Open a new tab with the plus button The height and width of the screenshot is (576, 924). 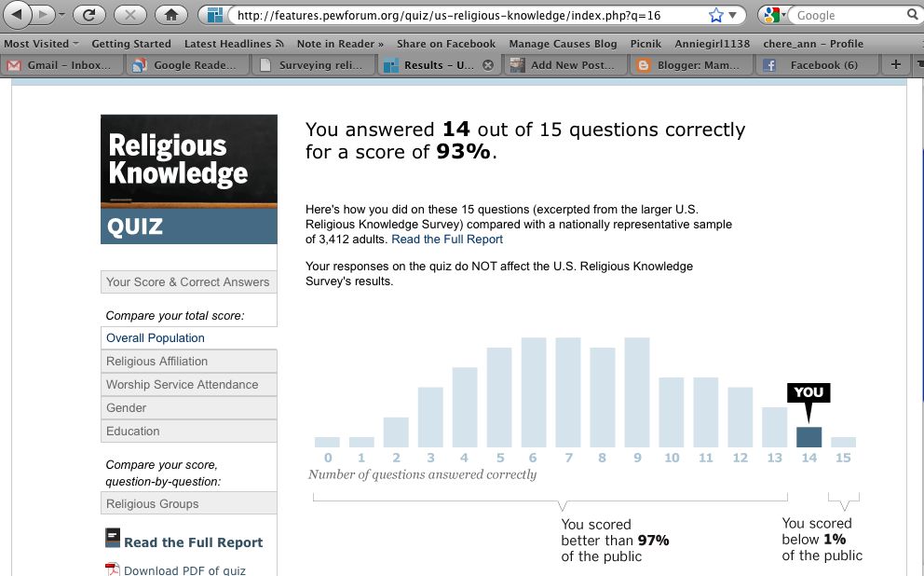pyautogui.click(x=895, y=64)
